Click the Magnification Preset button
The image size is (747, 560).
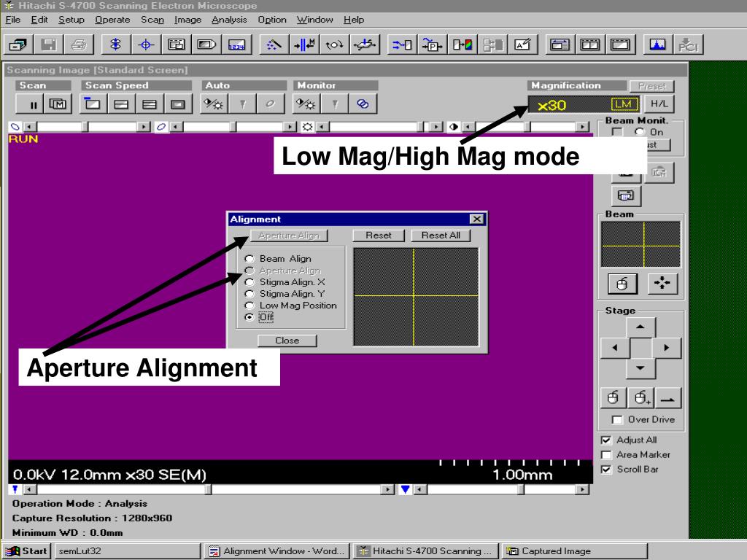tap(651, 86)
